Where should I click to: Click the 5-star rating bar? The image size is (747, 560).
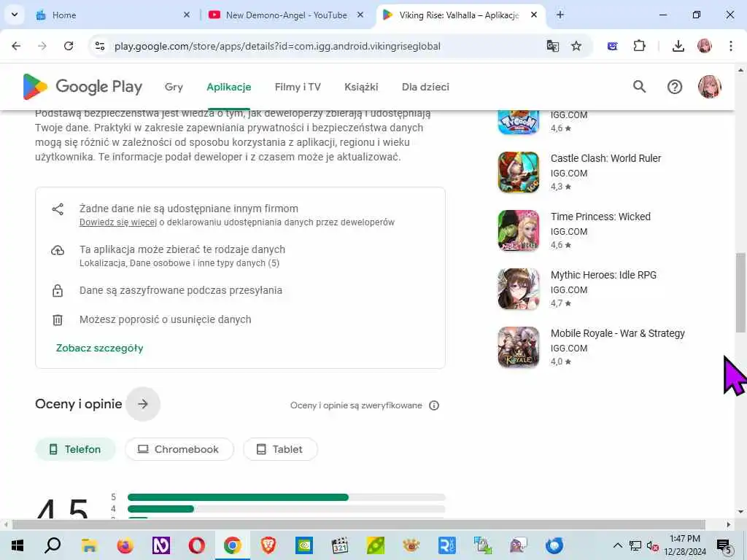[x=286, y=497]
